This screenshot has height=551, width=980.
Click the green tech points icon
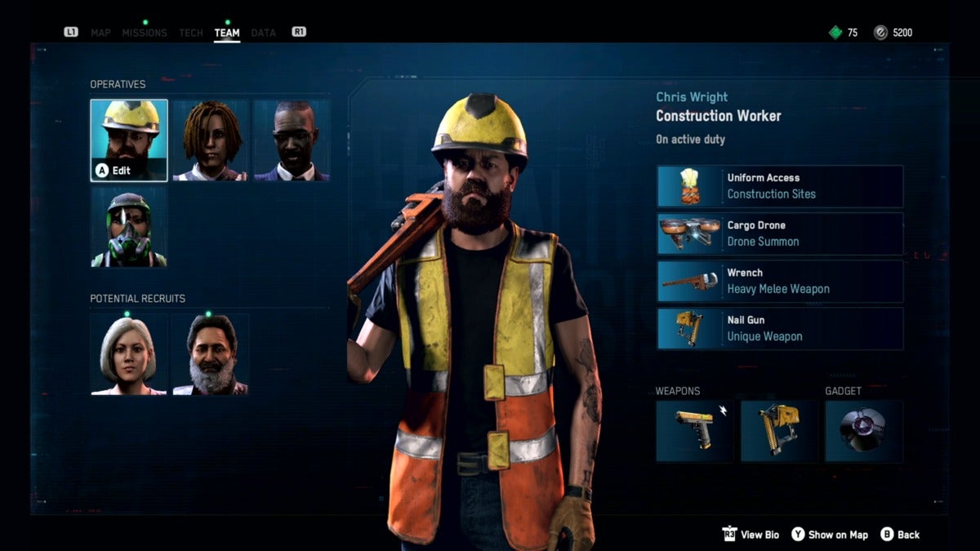tap(835, 33)
